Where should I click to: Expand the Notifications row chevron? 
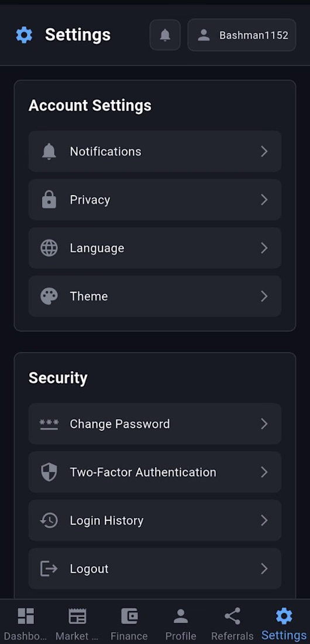tap(264, 152)
